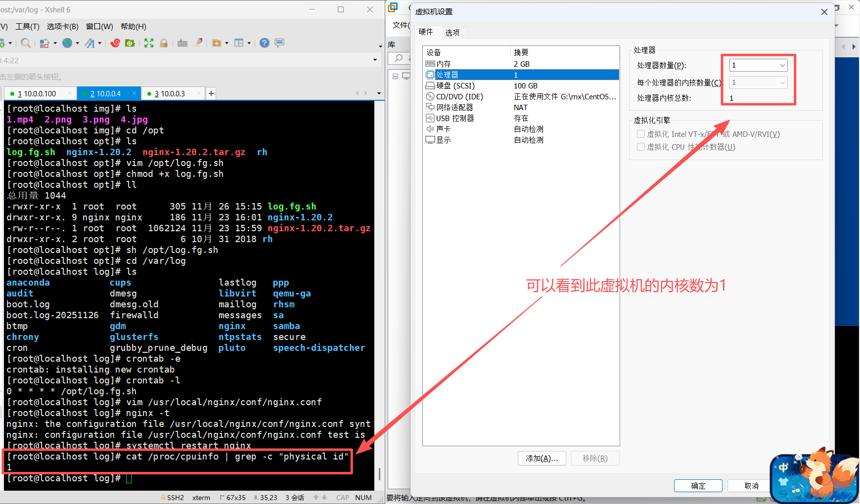Open the 帮助(H) menu
This screenshot has height=504, width=860.
coord(133,27)
